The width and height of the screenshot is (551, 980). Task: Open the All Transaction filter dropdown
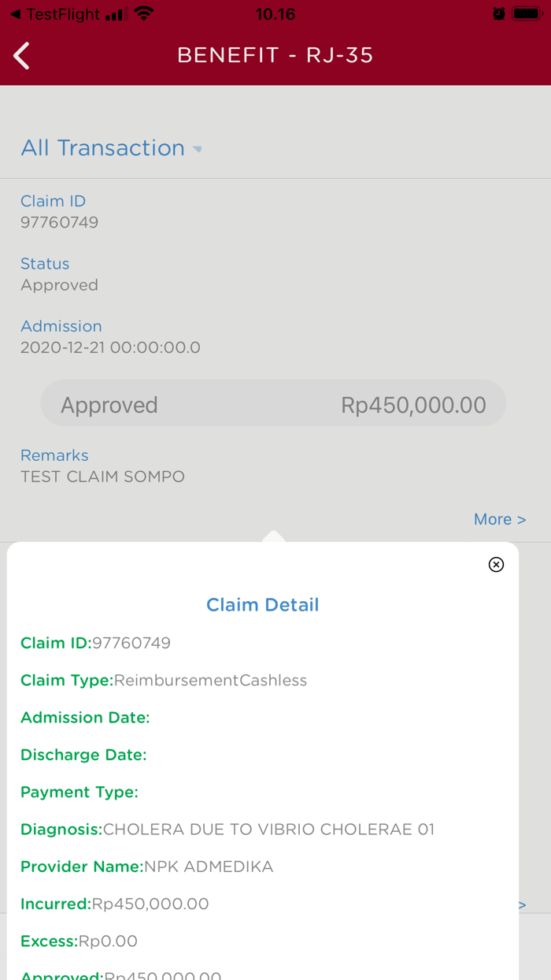[102, 148]
